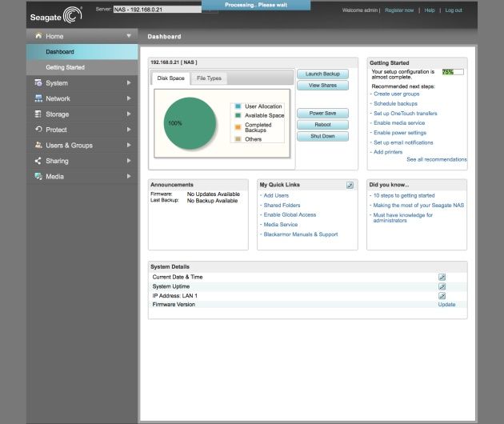The image size is (504, 424).
Task: Open Add printers link
Action: (x=388, y=152)
